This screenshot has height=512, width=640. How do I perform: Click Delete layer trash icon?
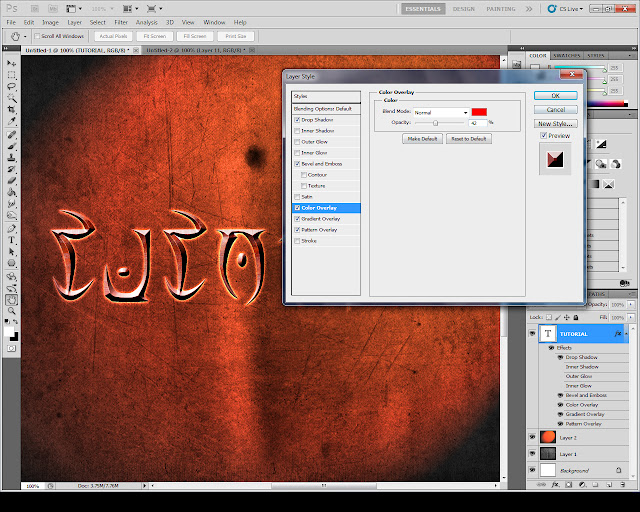622,485
